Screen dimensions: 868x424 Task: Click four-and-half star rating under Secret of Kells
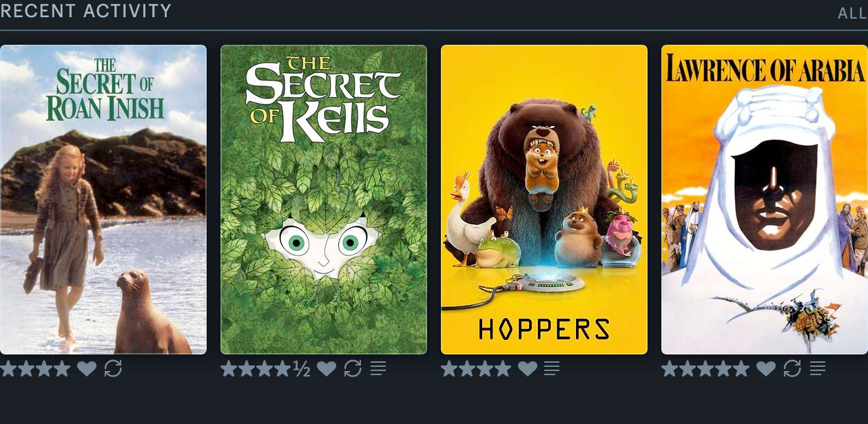[265, 369]
